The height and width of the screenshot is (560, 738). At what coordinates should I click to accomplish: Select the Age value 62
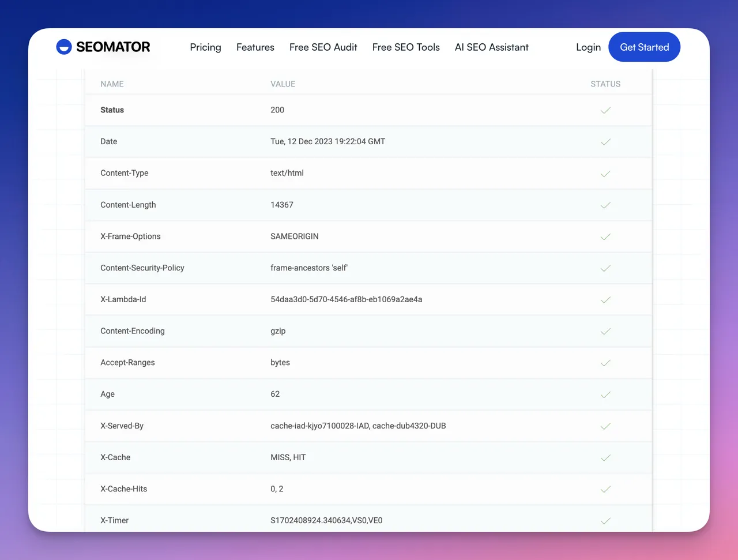click(275, 394)
